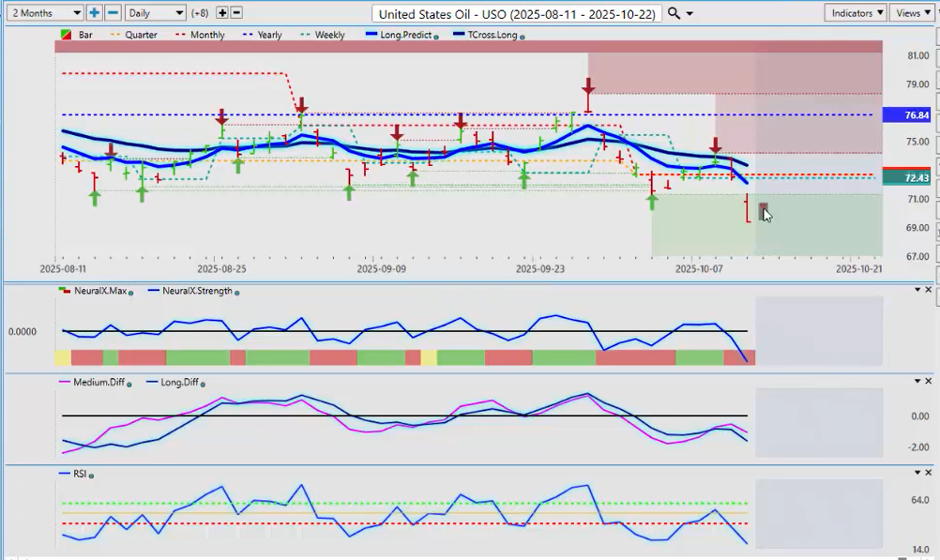Click the Bar legend color swatch
Screen dimensions: 940x560
coord(66,35)
